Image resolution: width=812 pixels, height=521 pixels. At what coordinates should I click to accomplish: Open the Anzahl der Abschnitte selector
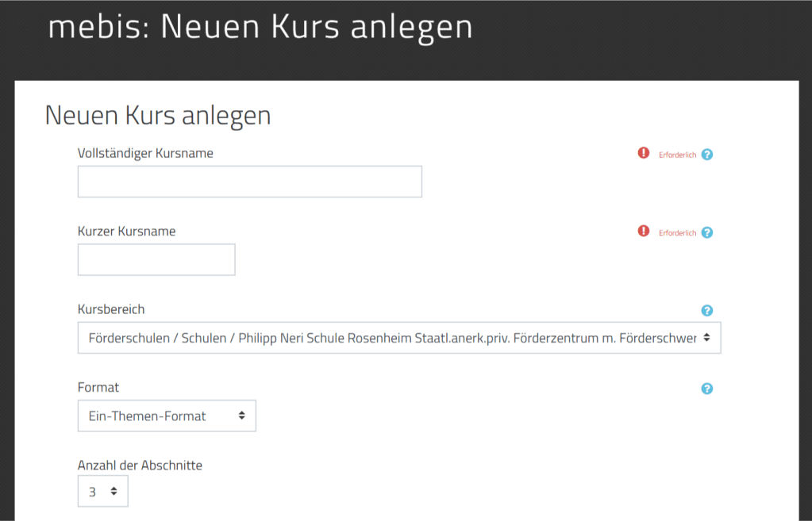tap(102, 492)
